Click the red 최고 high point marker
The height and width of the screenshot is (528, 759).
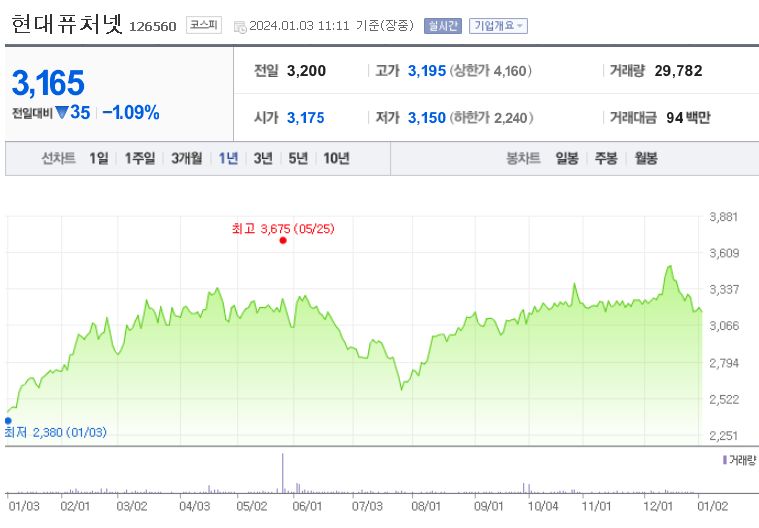tap(283, 240)
